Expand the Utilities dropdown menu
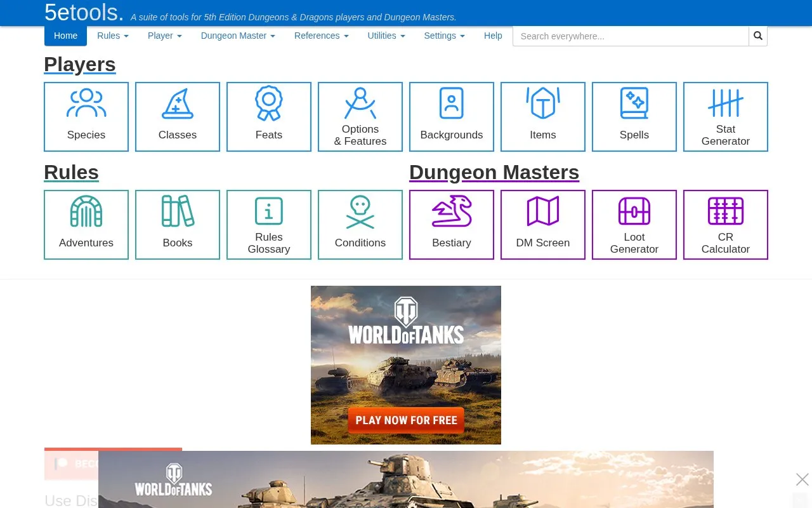The height and width of the screenshot is (508, 812). [386, 36]
